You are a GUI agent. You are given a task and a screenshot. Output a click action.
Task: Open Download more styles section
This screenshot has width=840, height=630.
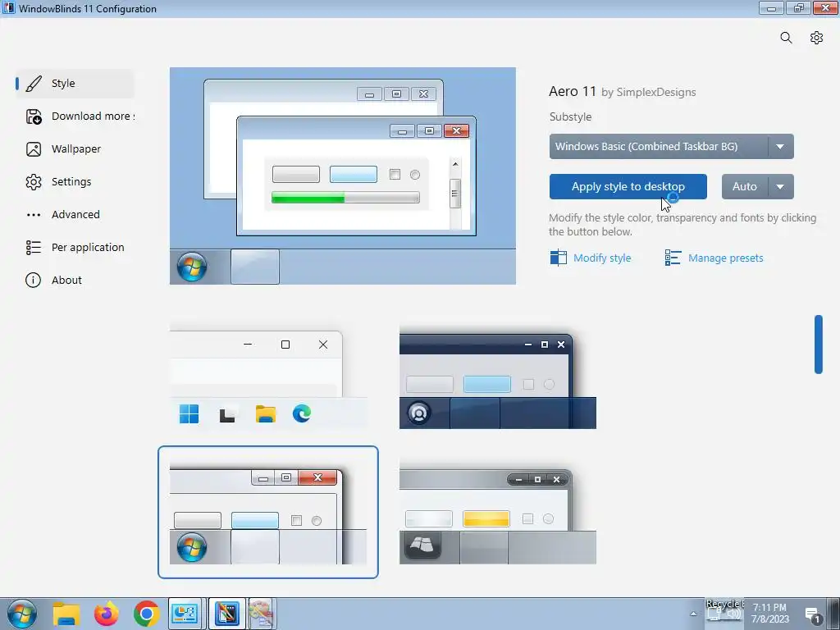click(x=75, y=116)
